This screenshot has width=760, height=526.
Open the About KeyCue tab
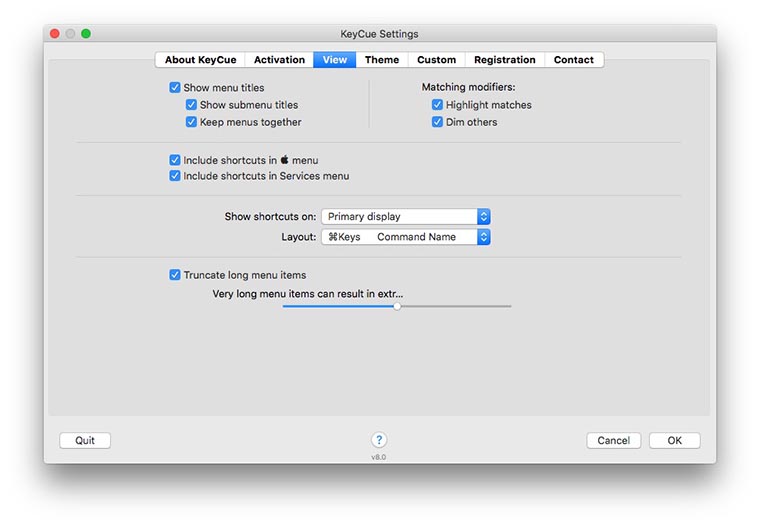tap(198, 60)
